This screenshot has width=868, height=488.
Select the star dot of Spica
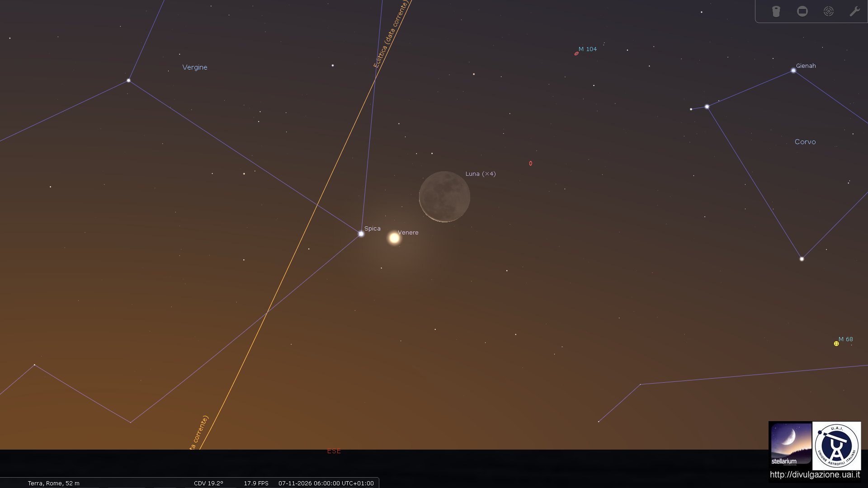click(x=361, y=234)
